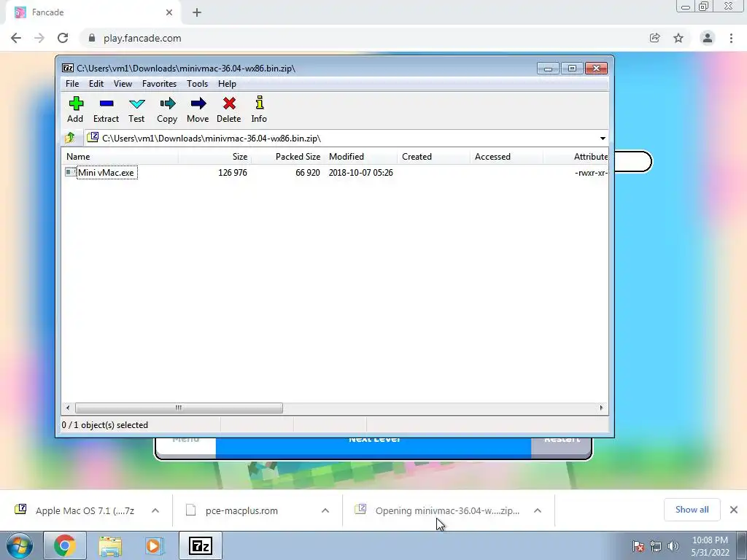
Task: Open the Edit menu
Action: (96, 84)
